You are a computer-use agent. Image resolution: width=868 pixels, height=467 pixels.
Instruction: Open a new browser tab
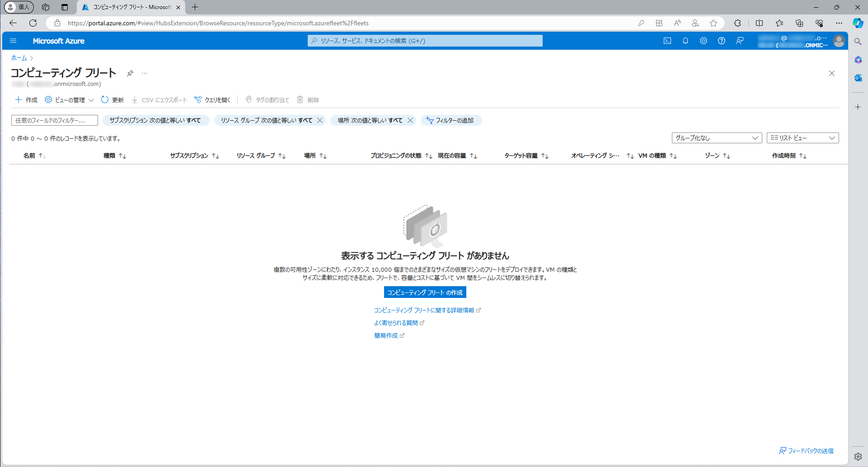pos(195,7)
